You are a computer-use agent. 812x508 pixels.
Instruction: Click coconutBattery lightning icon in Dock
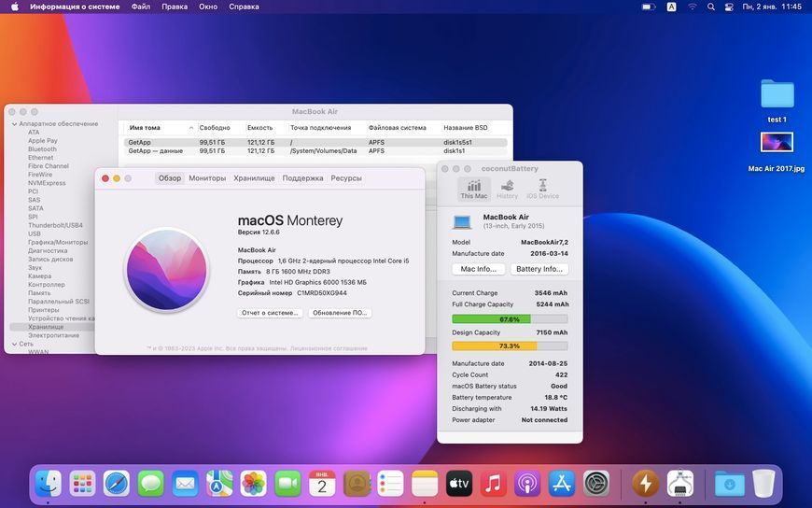pos(645,484)
